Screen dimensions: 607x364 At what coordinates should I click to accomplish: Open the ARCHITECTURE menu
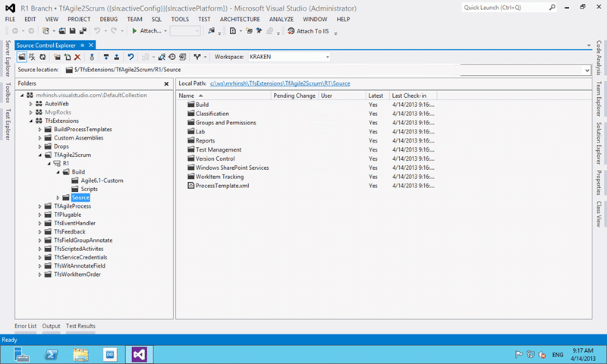point(240,20)
